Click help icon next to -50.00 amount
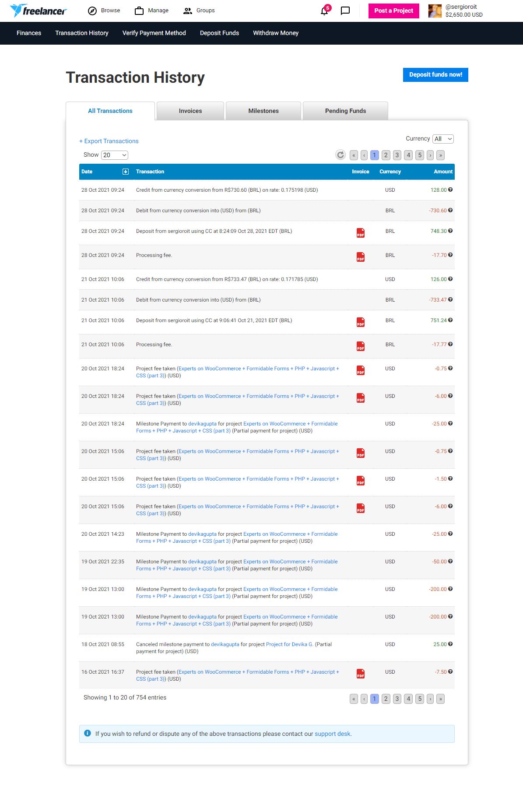523x812 pixels. [450, 562]
